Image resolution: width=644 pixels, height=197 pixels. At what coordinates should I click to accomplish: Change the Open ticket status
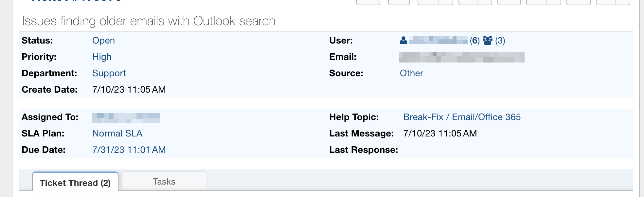pyautogui.click(x=103, y=41)
